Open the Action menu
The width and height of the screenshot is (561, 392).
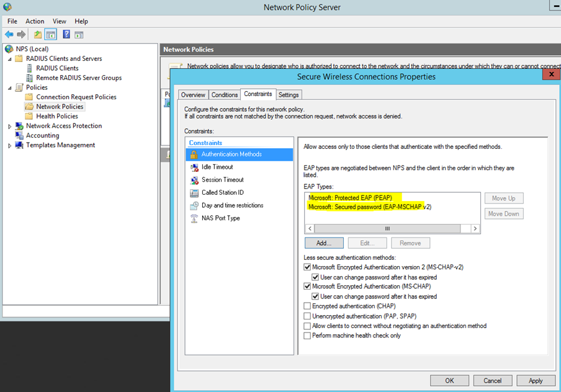click(35, 21)
